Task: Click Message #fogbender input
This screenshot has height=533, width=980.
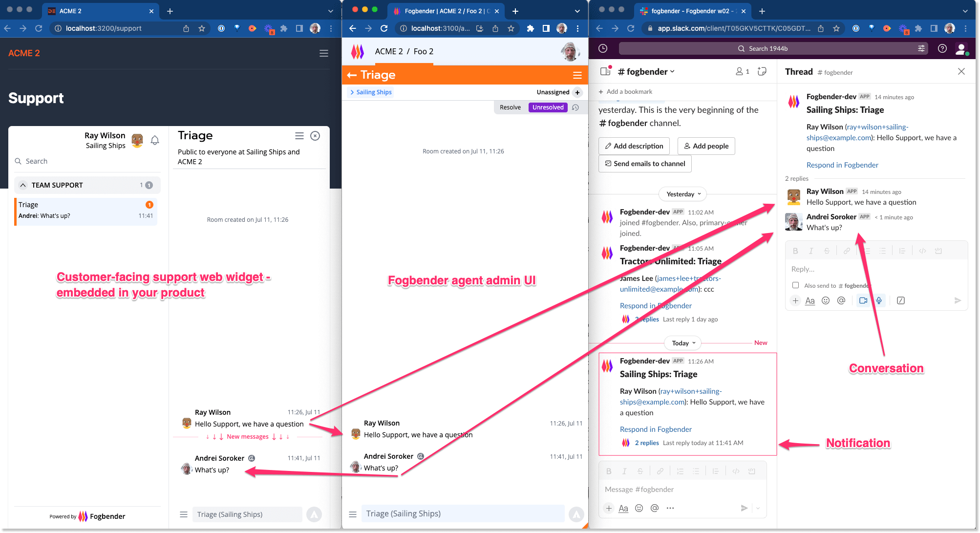Action: click(682, 490)
